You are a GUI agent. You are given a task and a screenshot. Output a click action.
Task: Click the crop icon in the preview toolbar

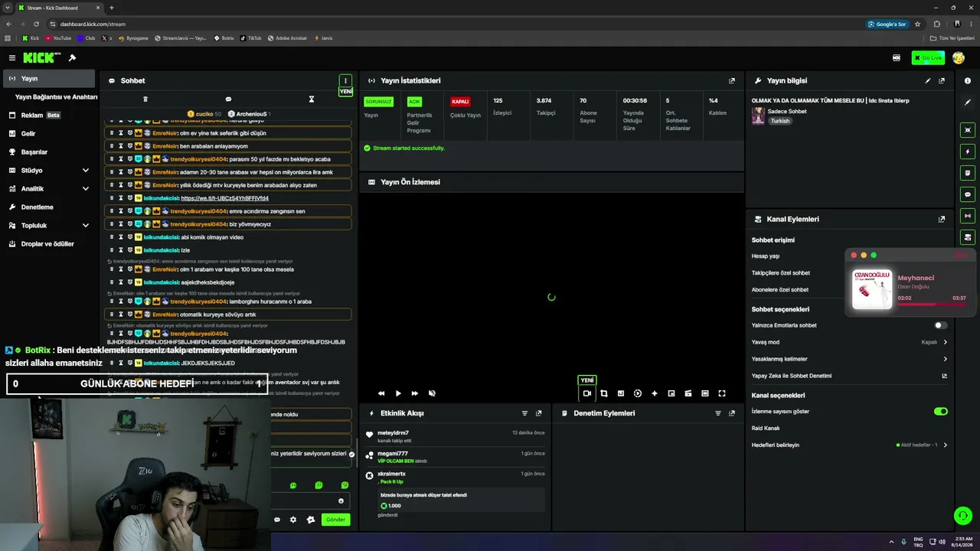tap(604, 393)
